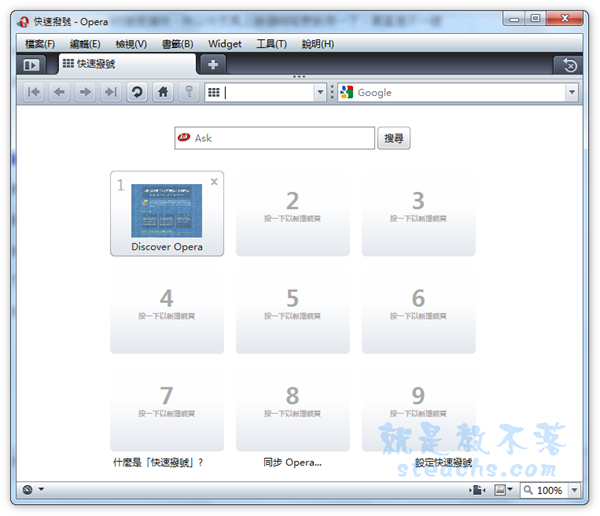Open the zoom level 100% dropdown
This screenshot has width=600, height=516.
(574, 490)
